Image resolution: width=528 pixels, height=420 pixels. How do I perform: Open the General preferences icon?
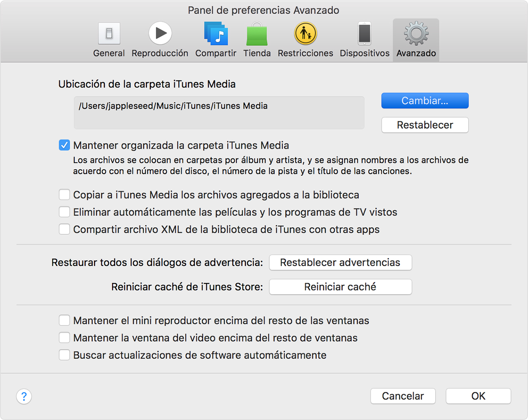pyautogui.click(x=109, y=33)
